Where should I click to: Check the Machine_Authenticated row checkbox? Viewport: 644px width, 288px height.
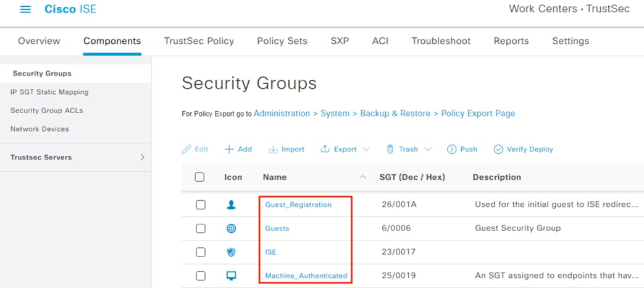(x=201, y=276)
